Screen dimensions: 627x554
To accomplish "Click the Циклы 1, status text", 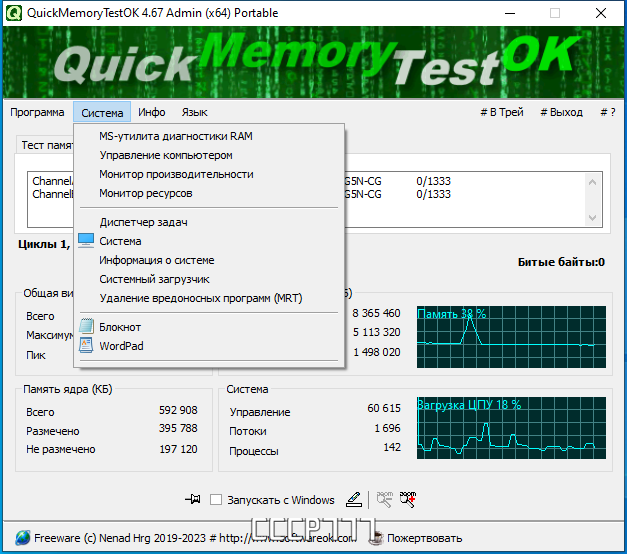I will click(44, 244).
